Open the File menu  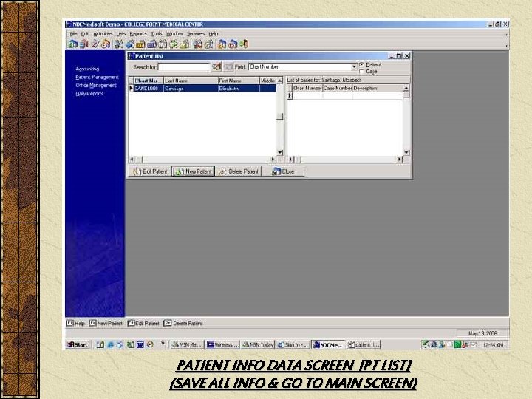73,34
